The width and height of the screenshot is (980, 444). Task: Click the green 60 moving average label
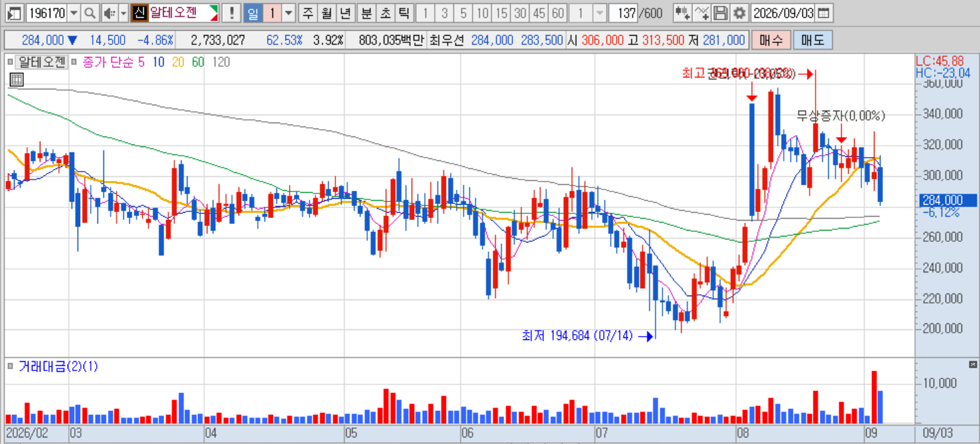[197, 62]
